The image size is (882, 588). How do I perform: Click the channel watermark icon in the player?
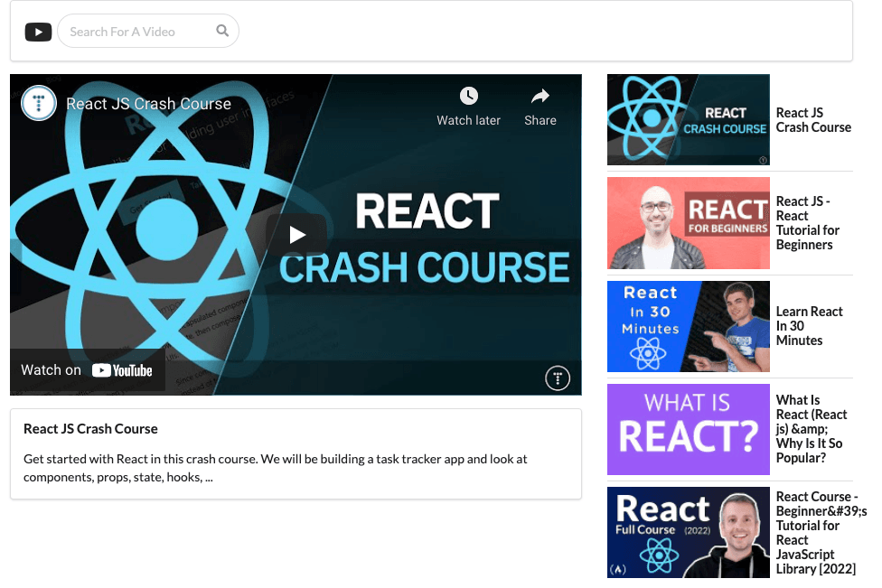coord(558,378)
